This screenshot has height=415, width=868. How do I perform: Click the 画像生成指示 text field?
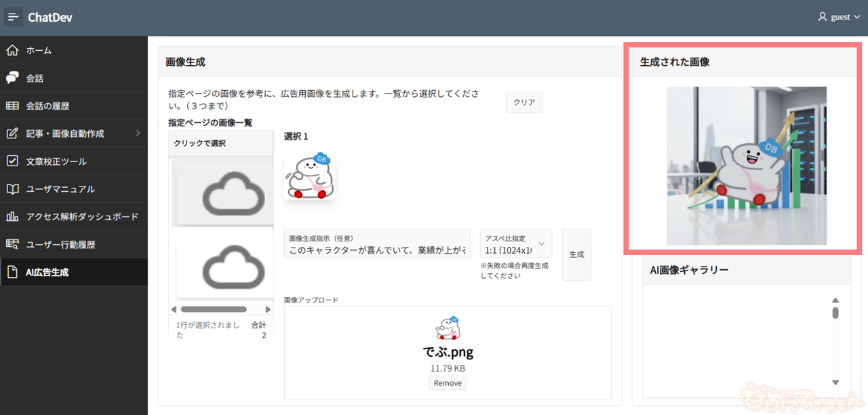[377, 249]
